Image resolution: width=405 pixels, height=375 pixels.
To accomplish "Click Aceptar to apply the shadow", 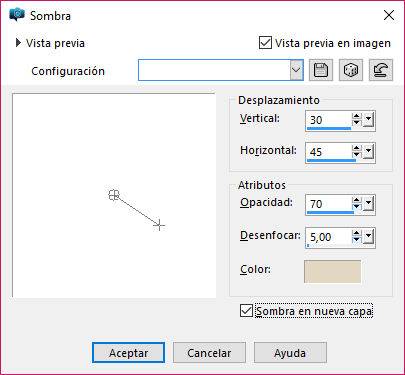I will click(x=128, y=353).
